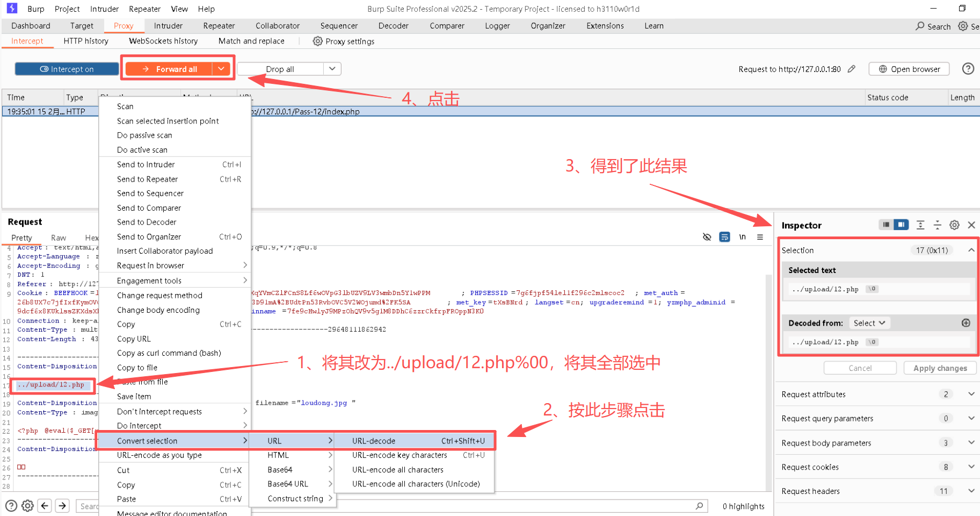The height and width of the screenshot is (516, 980).
Task: Select Send to Repeater menu item
Action: pos(175,179)
